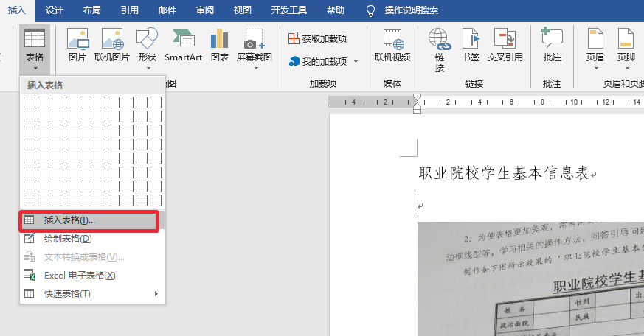
Task: Choose 绘制表格(D) draw table entry
Action: [x=92, y=239]
